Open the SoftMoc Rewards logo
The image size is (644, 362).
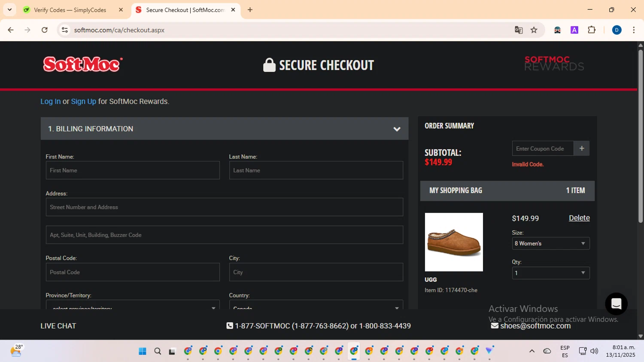pyautogui.click(x=554, y=63)
